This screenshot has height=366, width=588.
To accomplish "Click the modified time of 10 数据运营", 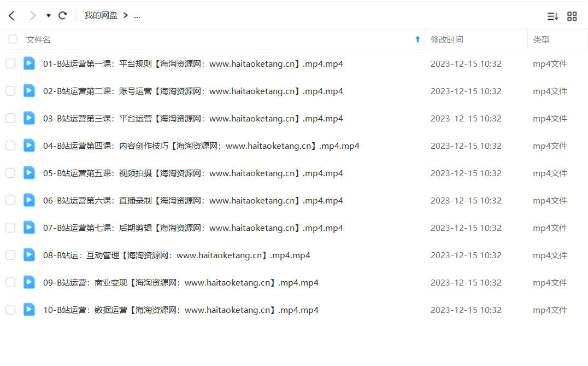I will click(x=466, y=310).
